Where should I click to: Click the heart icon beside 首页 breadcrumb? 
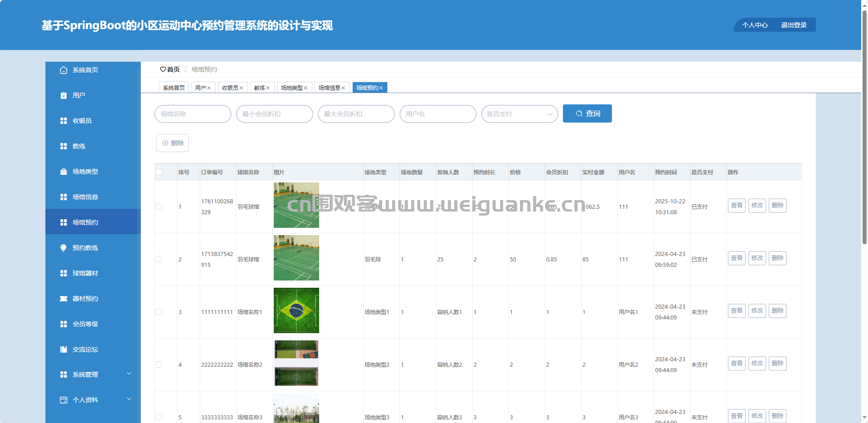pos(163,69)
